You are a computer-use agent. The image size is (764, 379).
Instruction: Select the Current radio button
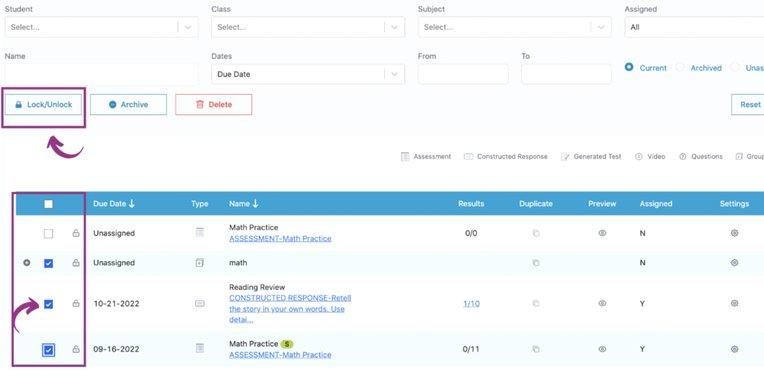629,67
